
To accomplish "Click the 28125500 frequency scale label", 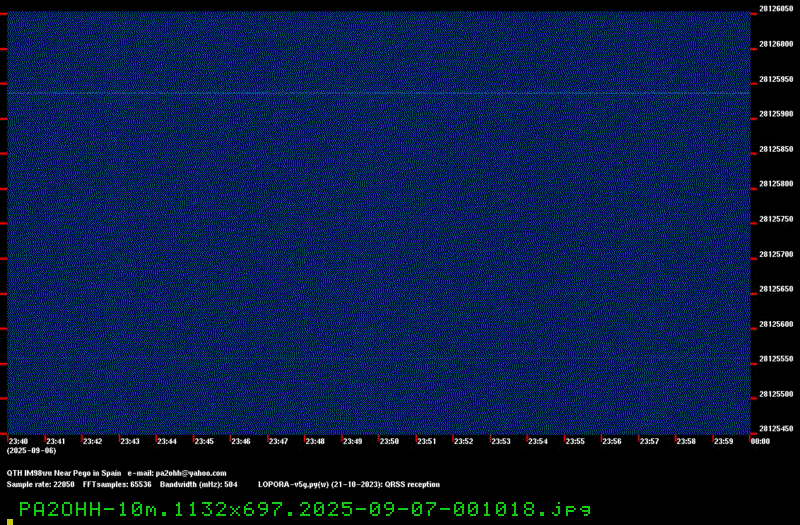I will tap(776, 394).
